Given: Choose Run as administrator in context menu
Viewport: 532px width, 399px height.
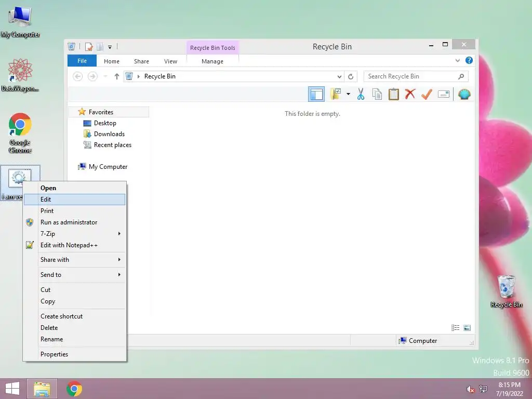Looking at the screenshot, I should click(x=75, y=222).
